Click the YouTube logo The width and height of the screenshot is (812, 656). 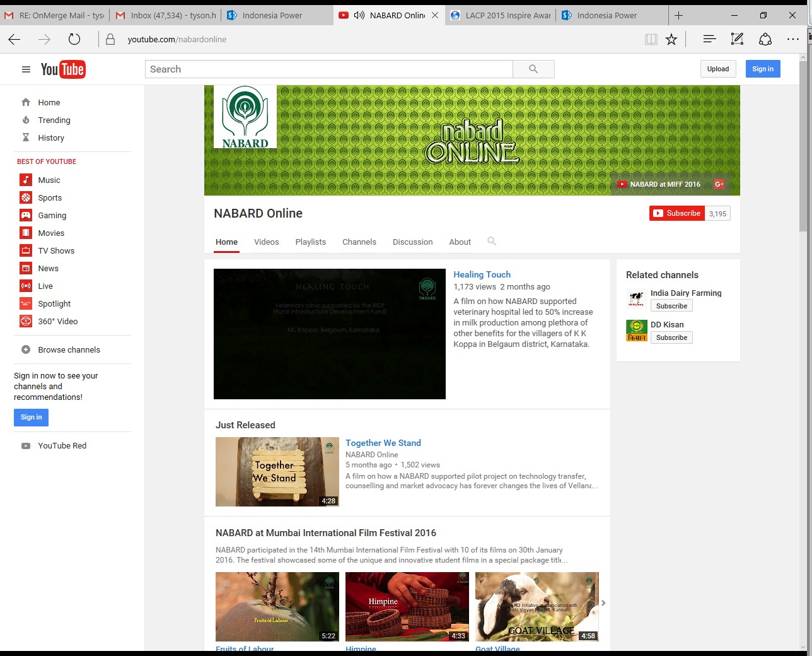(x=63, y=69)
